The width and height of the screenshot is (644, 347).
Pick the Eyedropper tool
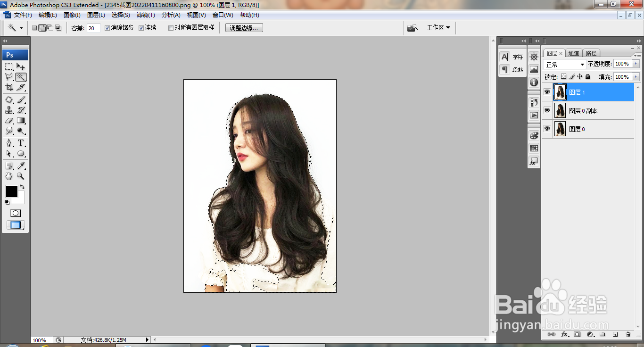pyautogui.click(x=21, y=165)
